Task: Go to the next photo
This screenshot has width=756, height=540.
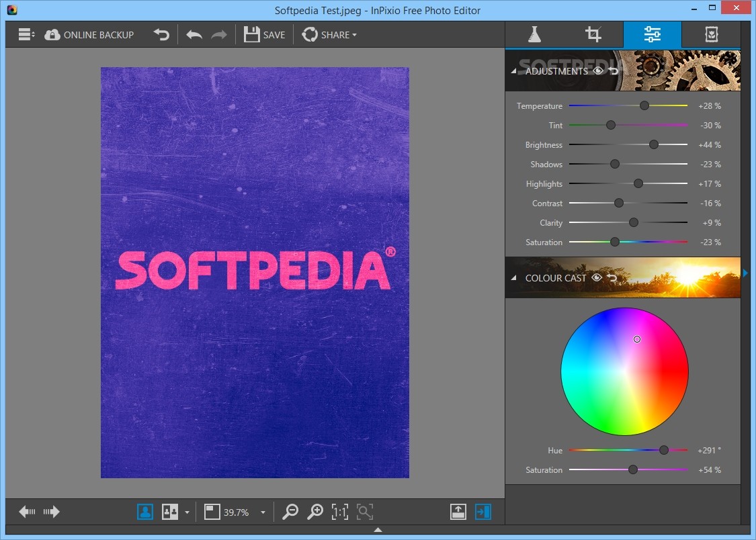Action: (x=51, y=512)
